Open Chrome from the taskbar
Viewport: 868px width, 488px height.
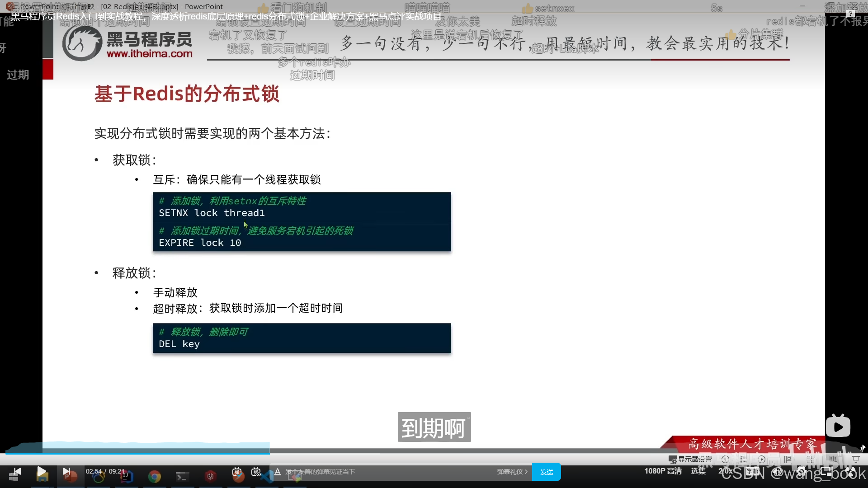(155, 477)
